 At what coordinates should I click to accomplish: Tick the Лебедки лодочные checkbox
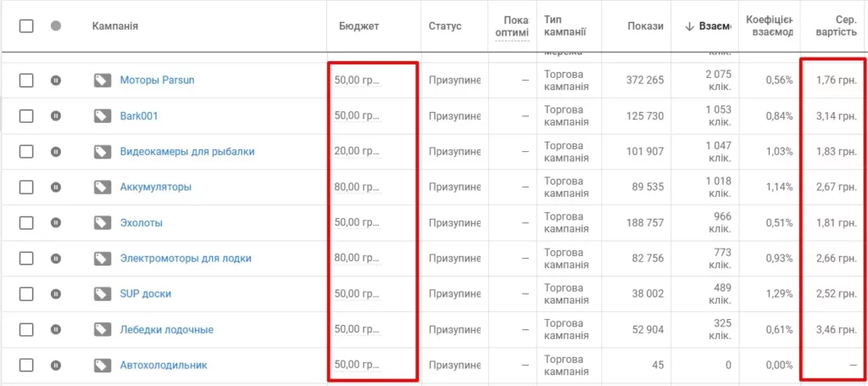pos(26,329)
